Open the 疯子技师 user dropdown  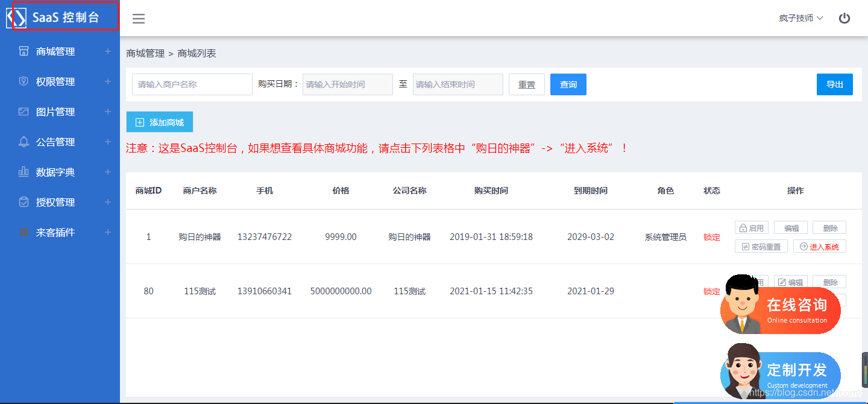[797, 17]
